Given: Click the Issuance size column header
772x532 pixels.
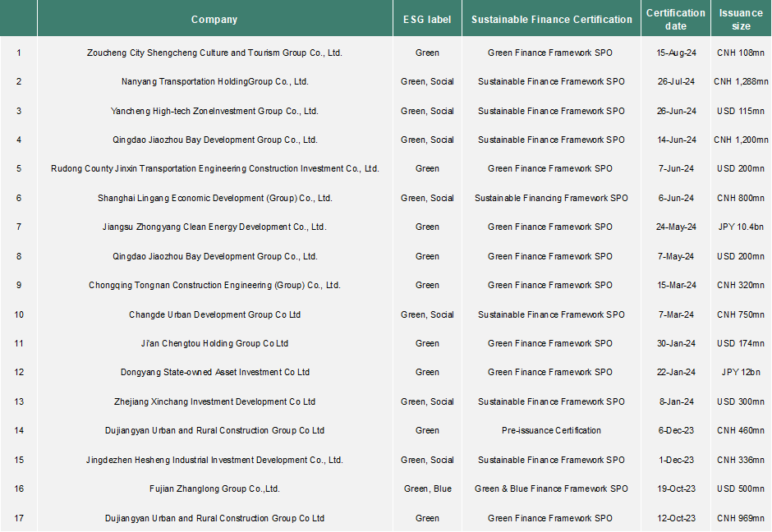Looking at the screenshot, I should point(741,19).
